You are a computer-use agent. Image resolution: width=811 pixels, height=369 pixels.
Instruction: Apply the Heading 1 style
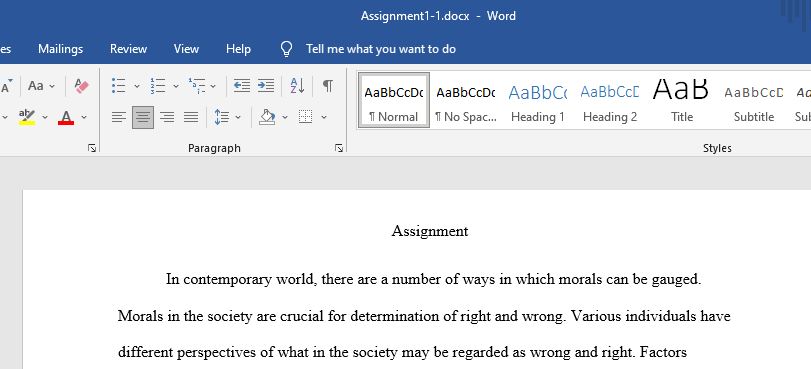[x=537, y=100]
